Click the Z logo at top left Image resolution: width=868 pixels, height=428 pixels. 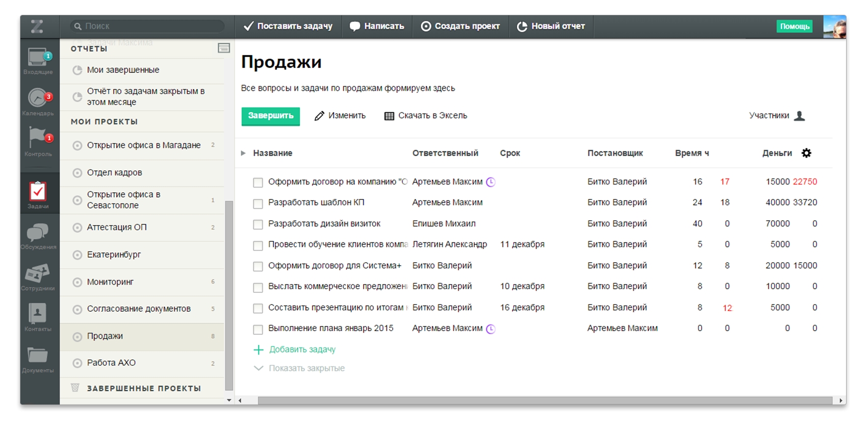pos(37,27)
